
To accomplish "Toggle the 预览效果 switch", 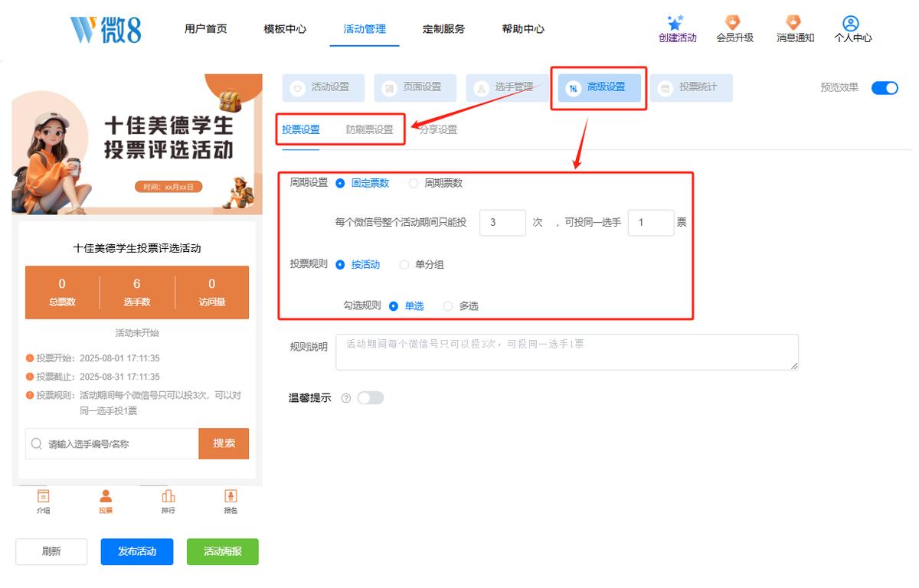I will 885,87.
